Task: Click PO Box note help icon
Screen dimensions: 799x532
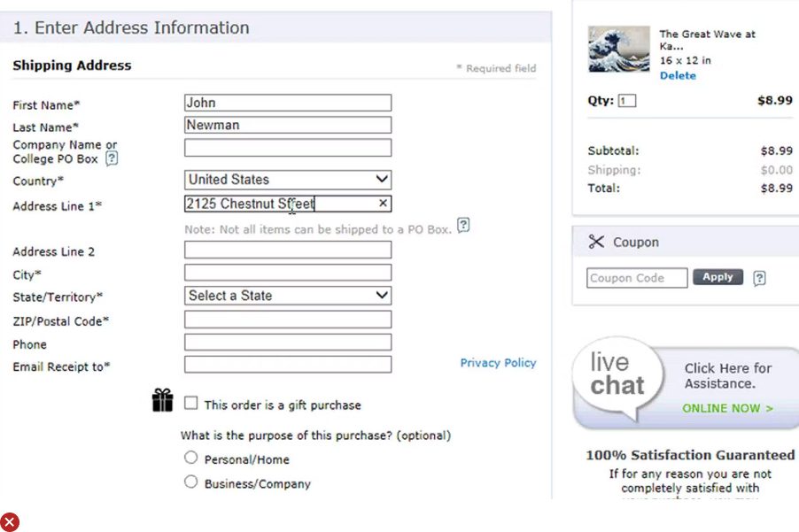Action: 463,225
